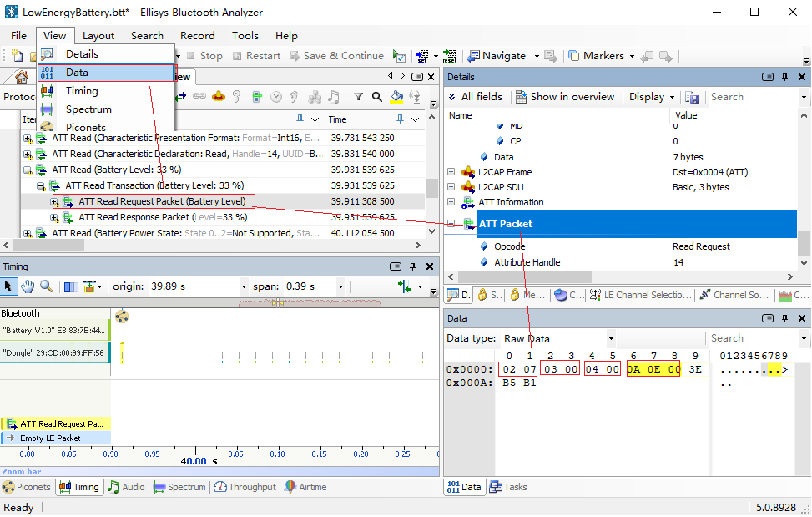Image resolution: width=812 pixels, height=517 pixels.
Task: Pin the Details panel
Action: (x=785, y=77)
